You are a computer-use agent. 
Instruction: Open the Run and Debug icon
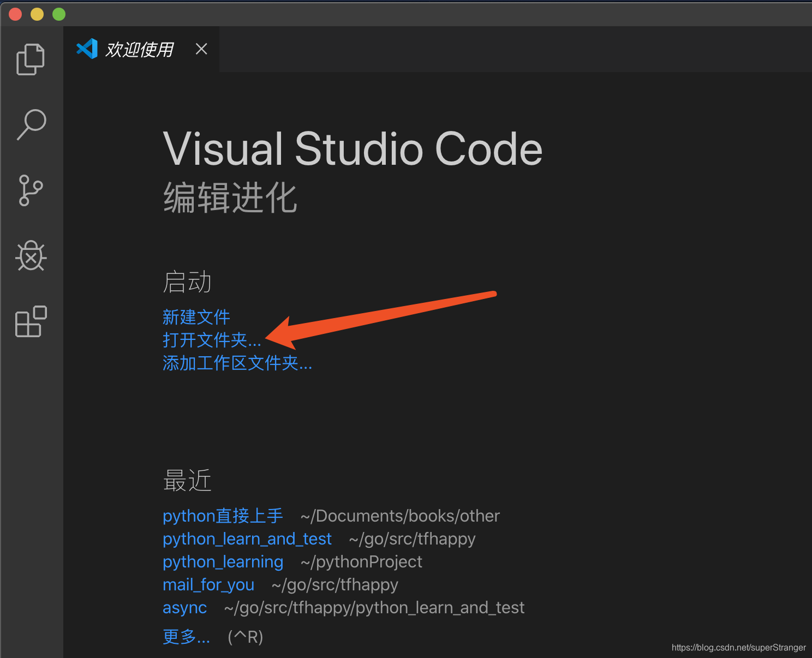click(x=31, y=255)
